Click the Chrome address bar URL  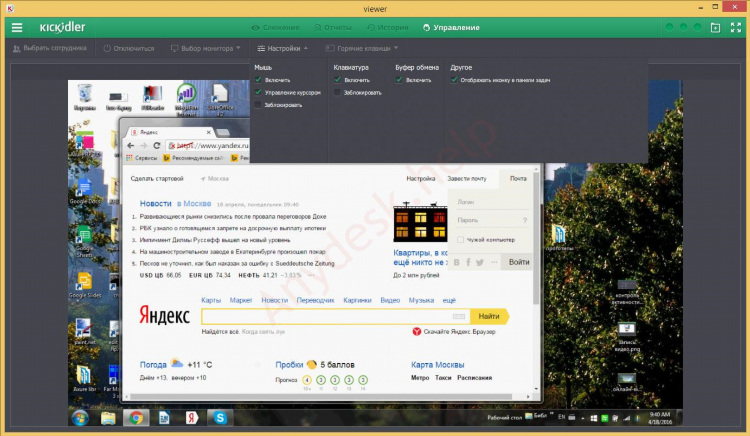click(x=212, y=145)
